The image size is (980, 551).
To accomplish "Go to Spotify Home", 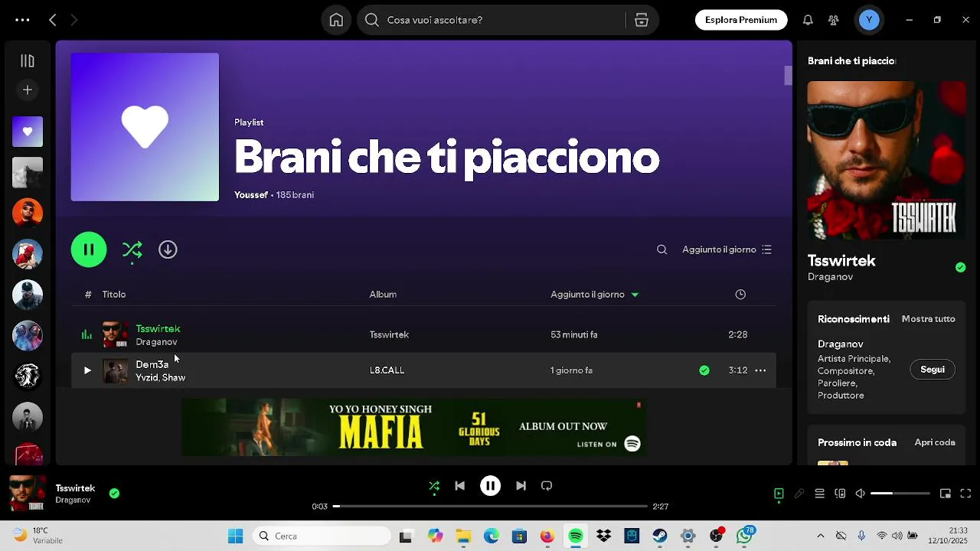I will coord(336,20).
